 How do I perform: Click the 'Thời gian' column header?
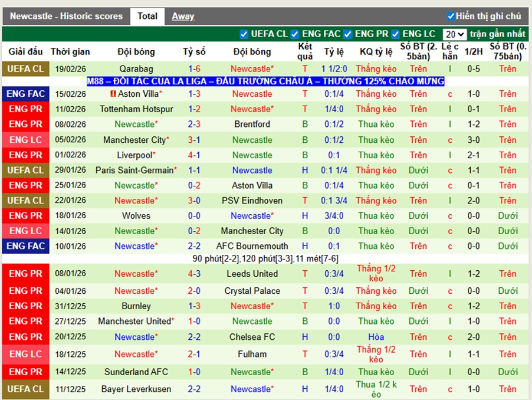pyautogui.click(x=70, y=51)
